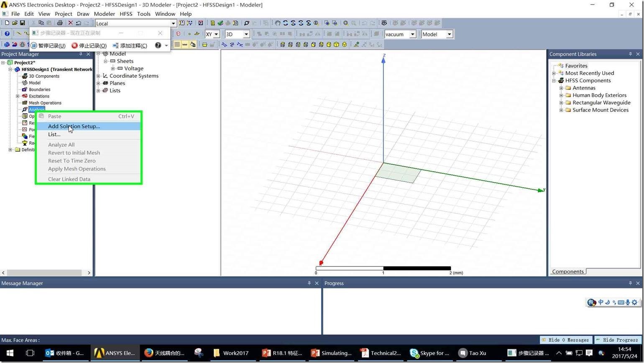Choose List... from context menu
Screen dimensions: 644x363
(89, 134)
